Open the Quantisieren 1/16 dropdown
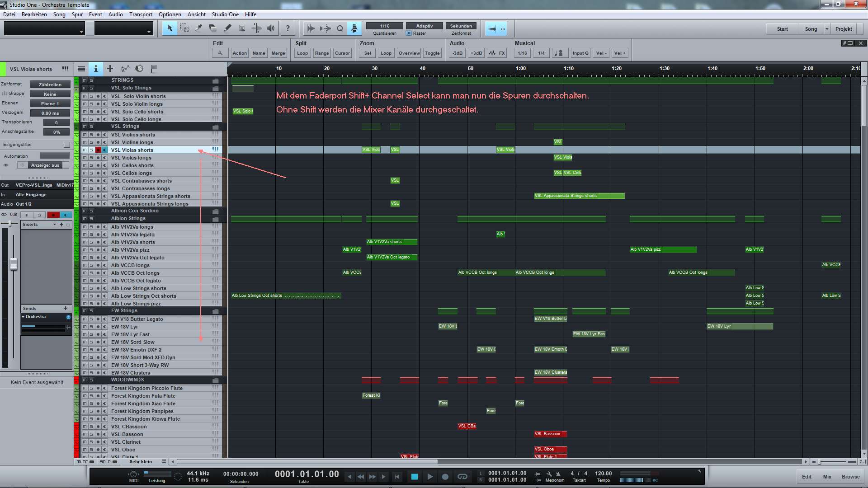Viewport: 868px width, 488px height. (385, 26)
